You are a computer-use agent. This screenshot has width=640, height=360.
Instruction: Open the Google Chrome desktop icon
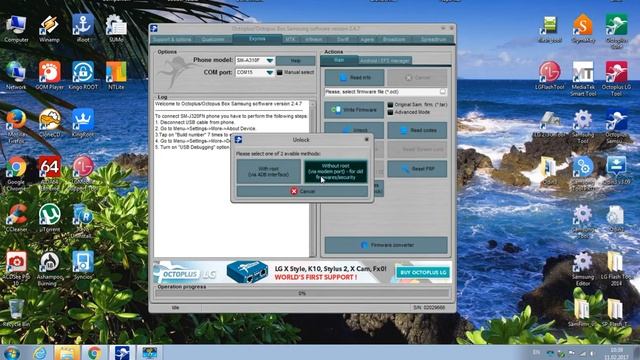pyautogui.click(x=16, y=173)
